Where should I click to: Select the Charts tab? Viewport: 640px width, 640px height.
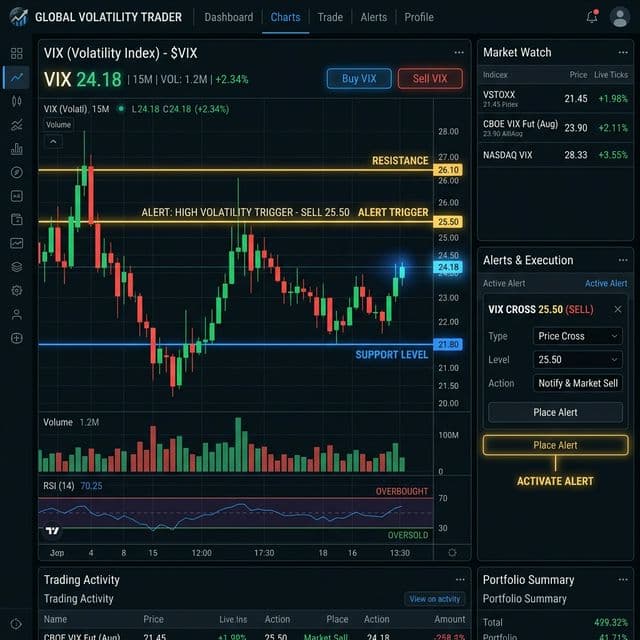[285, 17]
